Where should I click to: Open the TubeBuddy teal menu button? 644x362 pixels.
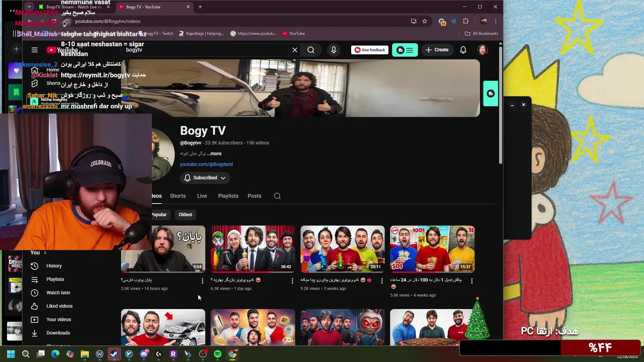coord(405,50)
